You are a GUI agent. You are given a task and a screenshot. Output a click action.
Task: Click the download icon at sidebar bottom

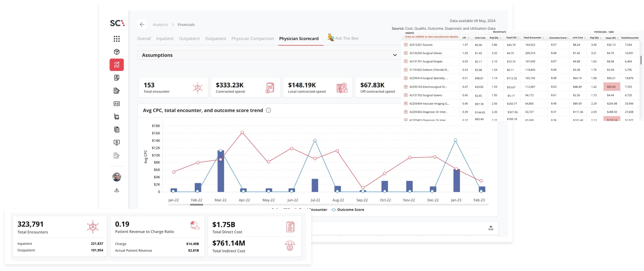(116, 190)
